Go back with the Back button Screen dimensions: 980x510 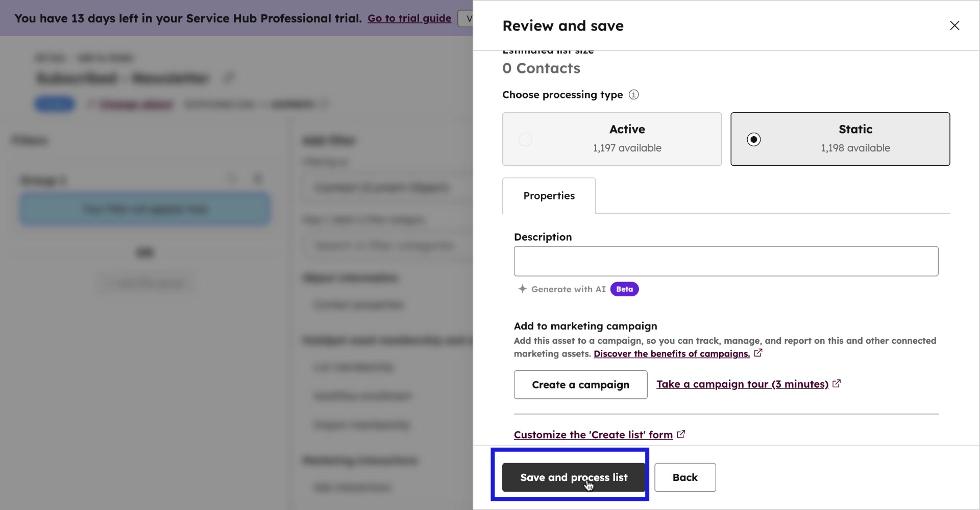684,477
